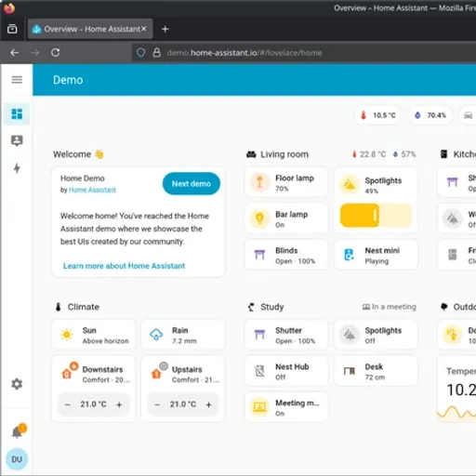Increase Downstairs target temperature
This screenshot has width=476, height=476.
(x=119, y=404)
